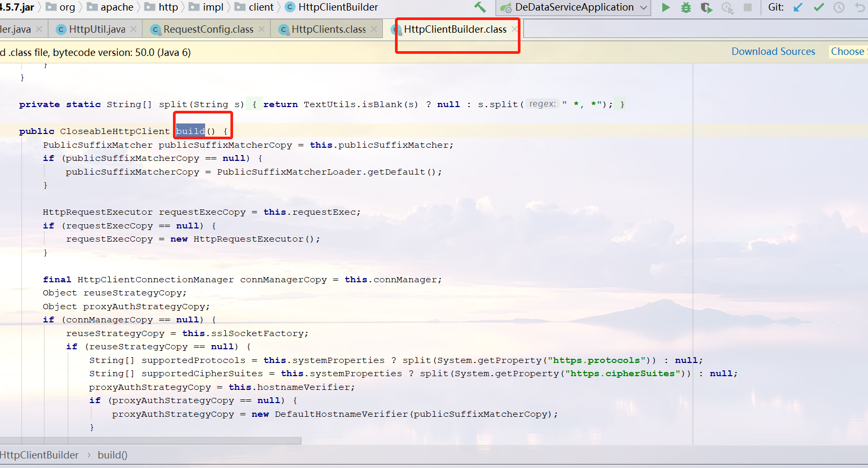The height and width of the screenshot is (468, 868).
Task: Start debugging with the bug icon
Action: 686,7
